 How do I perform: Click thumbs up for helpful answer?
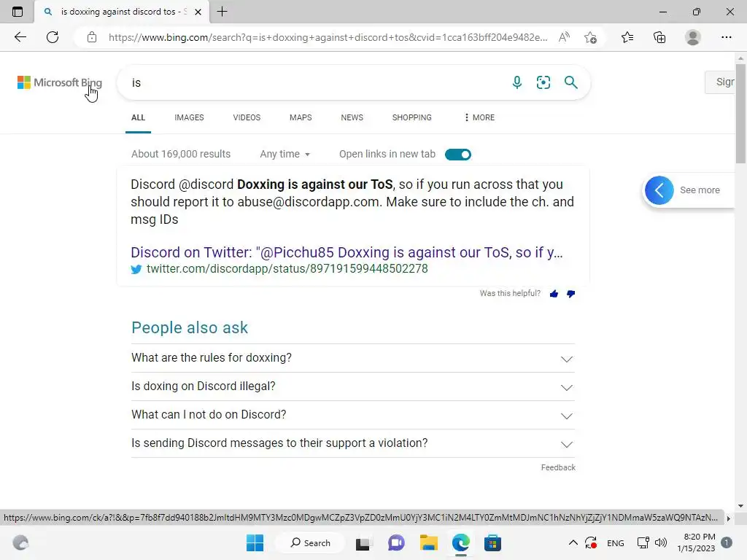tap(554, 294)
